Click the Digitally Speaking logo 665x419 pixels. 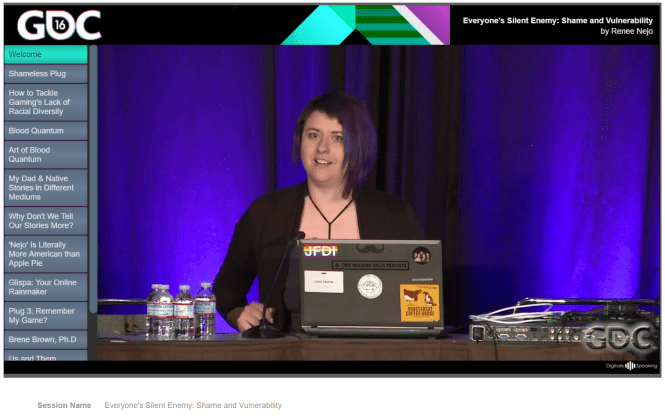[x=631, y=366]
